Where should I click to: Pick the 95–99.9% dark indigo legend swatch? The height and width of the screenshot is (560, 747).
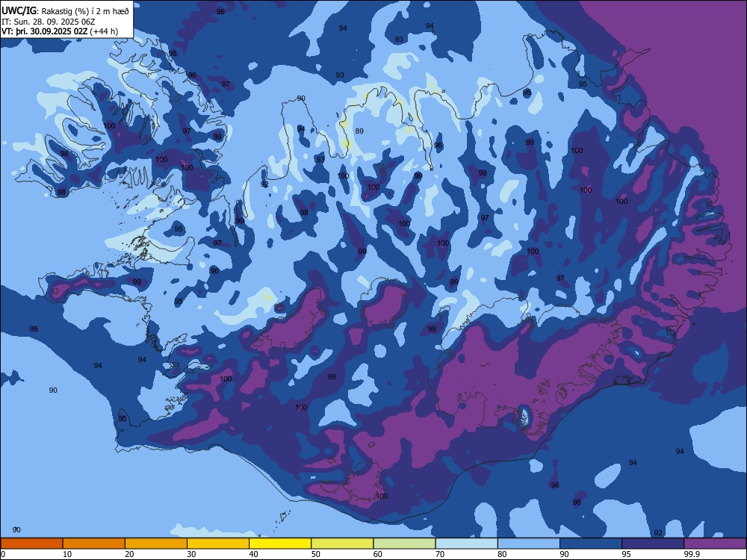tap(653, 544)
